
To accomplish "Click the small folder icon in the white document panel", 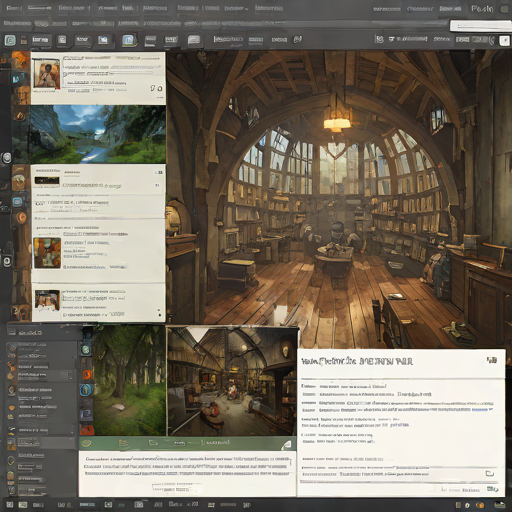I will coord(489,473).
